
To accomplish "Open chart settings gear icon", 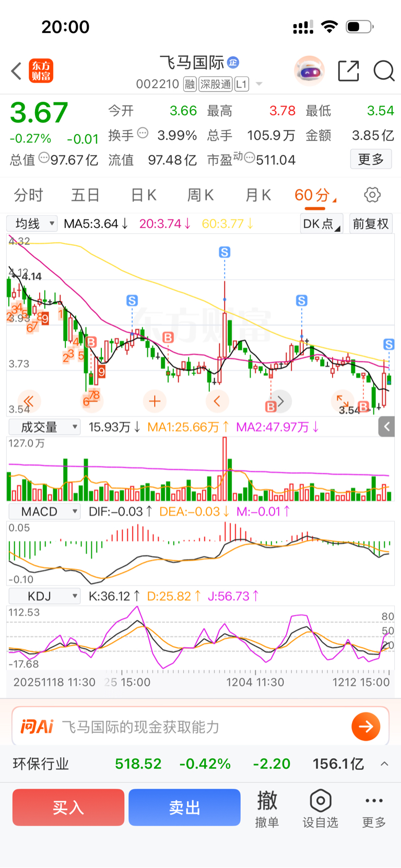I will (372, 195).
